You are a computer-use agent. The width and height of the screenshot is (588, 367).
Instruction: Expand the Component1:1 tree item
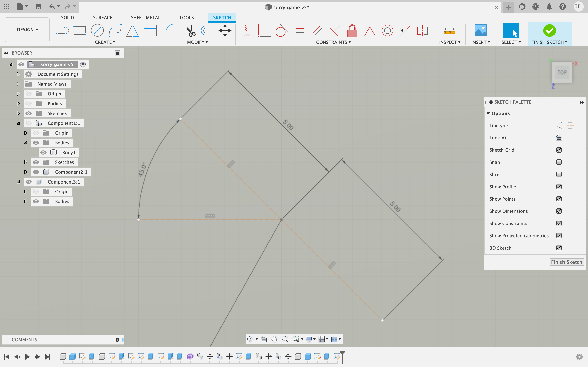tap(18, 123)
